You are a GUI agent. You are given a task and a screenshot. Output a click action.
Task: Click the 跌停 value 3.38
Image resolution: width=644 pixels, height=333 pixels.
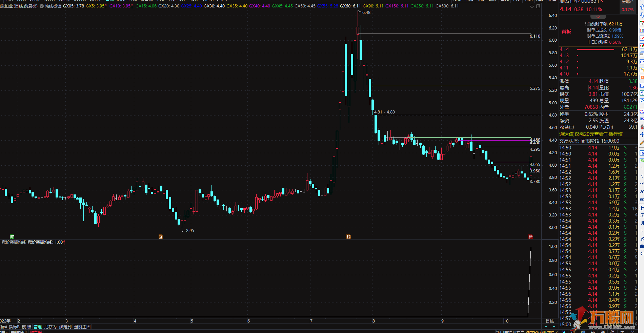pos(632,81)
